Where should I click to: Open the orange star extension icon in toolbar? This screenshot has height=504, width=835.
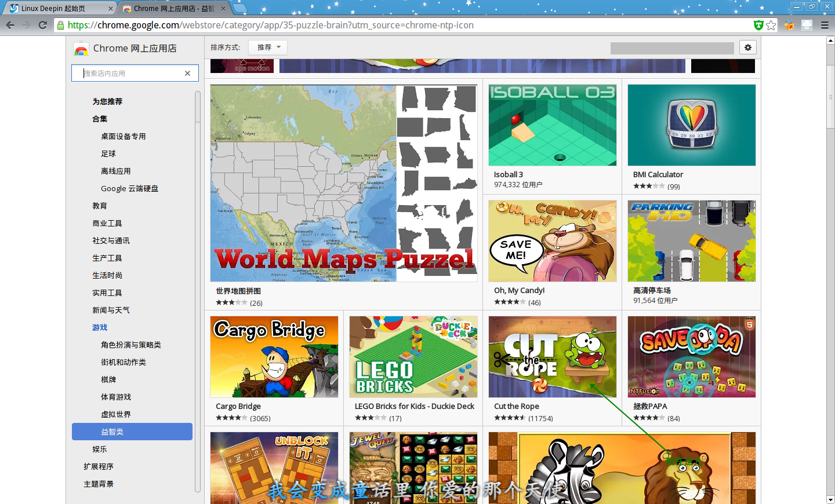[x=789, y=25]
